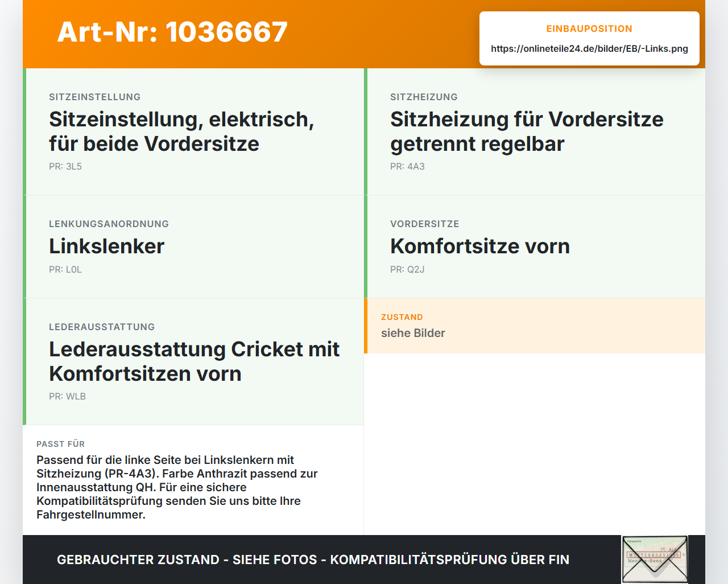This screenshot has height=584, width=728.
Task: Click the PR: 3L5 code label
Action: pyautogui.click(x=65, y=166)
